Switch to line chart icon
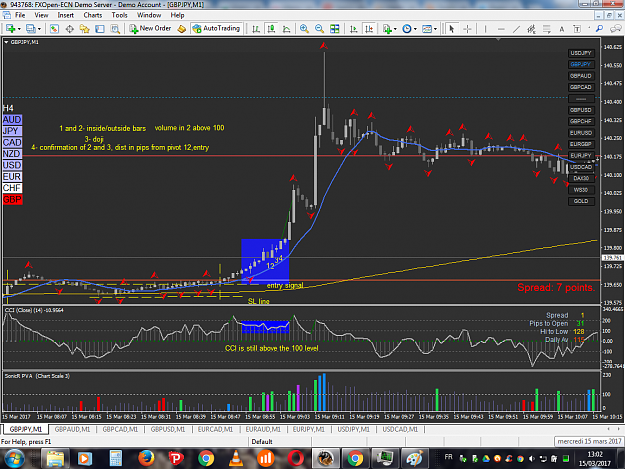Image resolution: width=625 pixels, height=469 pixels. [287, 29]
